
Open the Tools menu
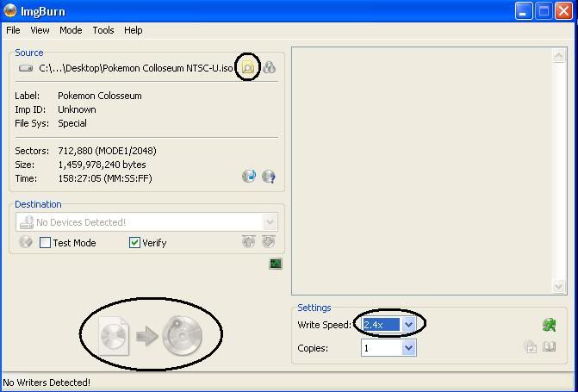pos(103,30)
